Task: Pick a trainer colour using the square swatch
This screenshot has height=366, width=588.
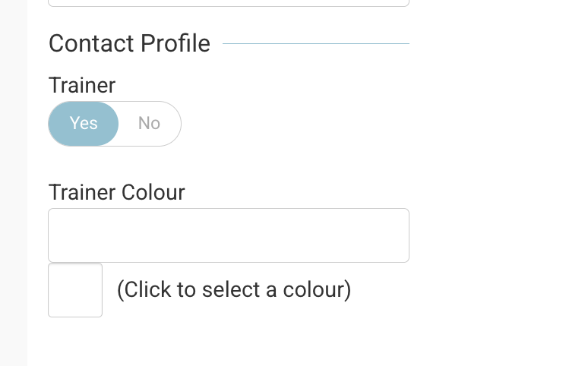Action: (75, 290)
